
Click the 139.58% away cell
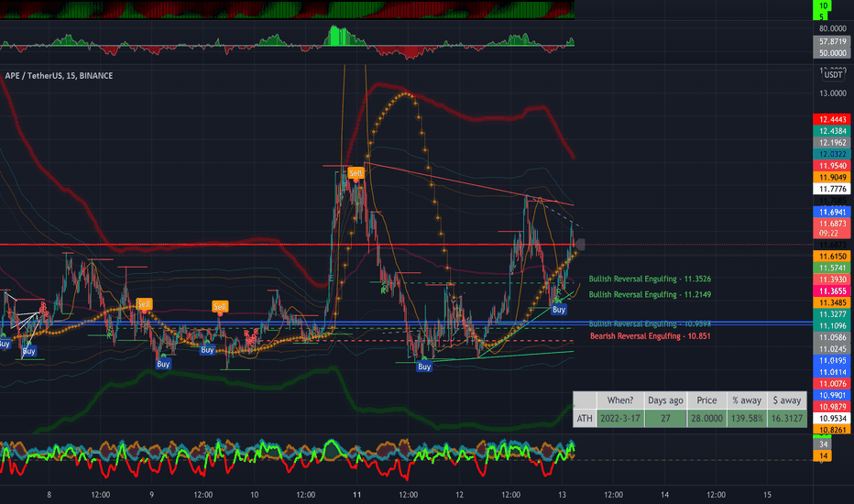click(x=747, y=419)
